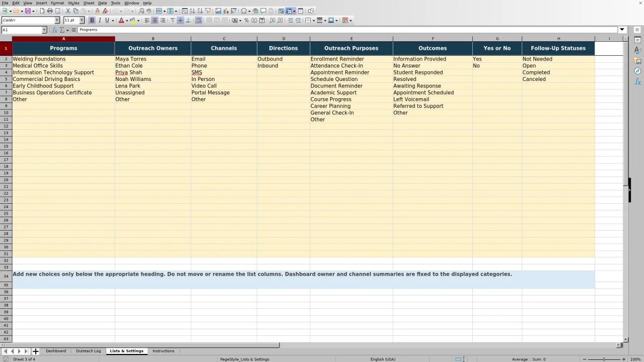Open the File menu
Viewport: 644px width, 362px height.
5,3
